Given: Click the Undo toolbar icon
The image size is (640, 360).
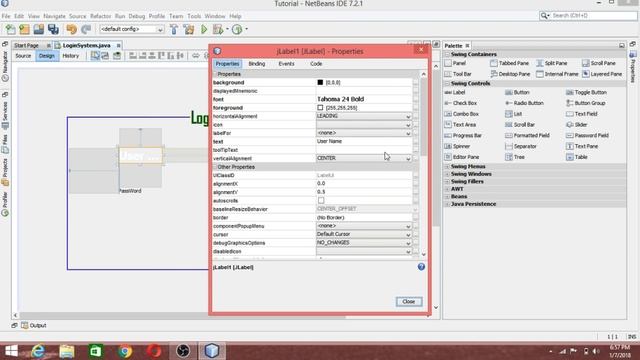Looking at the screenshot, I should 72,29.
